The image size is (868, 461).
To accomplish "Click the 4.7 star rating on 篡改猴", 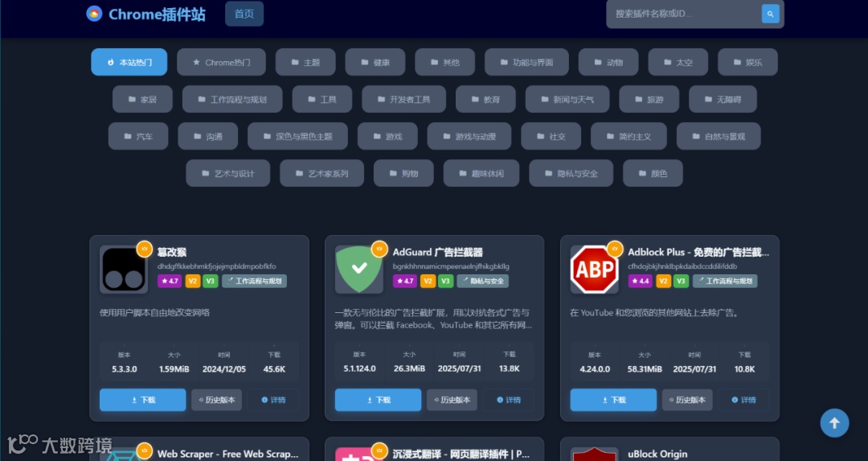I will point(170,281).
